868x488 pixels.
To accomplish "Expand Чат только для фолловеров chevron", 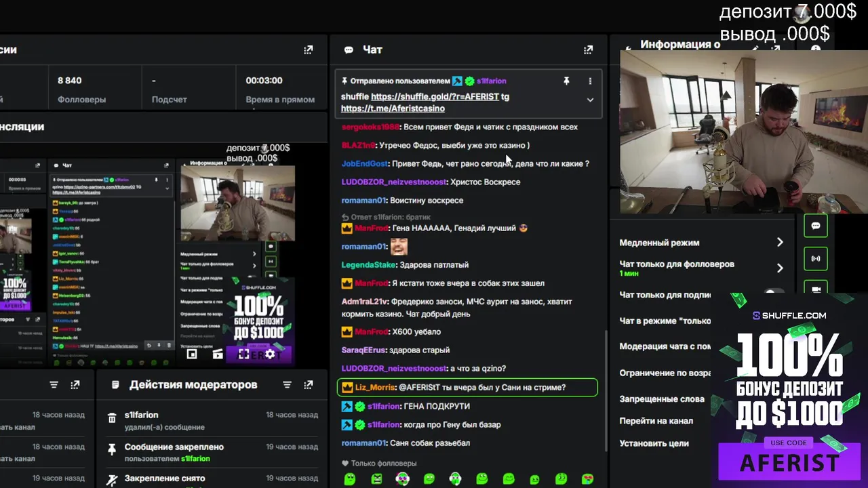I will (780, 268).
